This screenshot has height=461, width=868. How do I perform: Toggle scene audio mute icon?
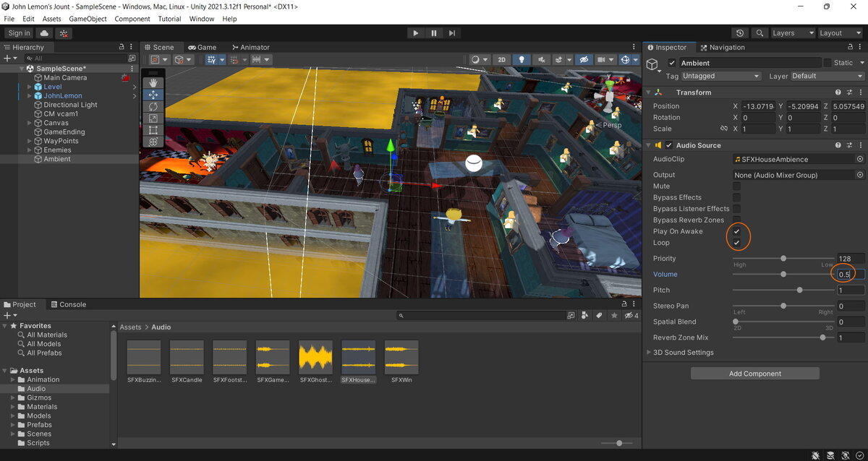click(x=540, y=60)
